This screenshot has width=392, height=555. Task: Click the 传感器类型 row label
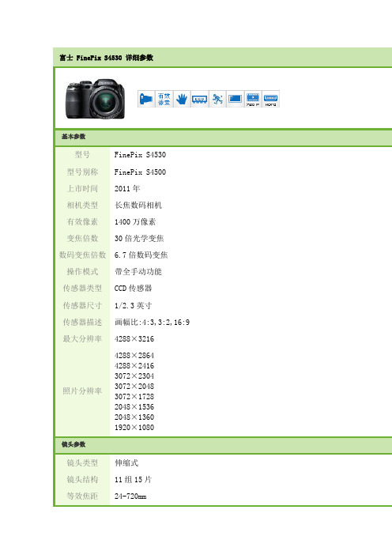[82, 289]
